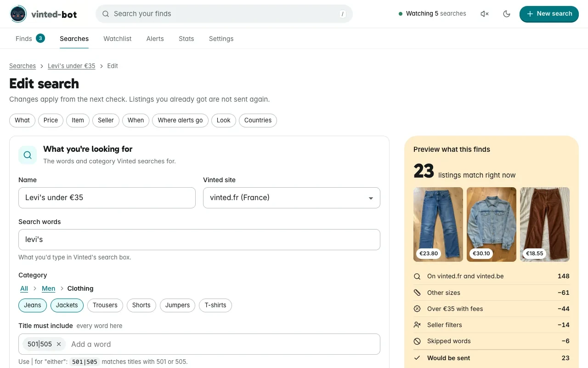Screen dimensions: 588x368
Task: Click the Name input field
Action: pyautogui.click(x=107, y=198)
